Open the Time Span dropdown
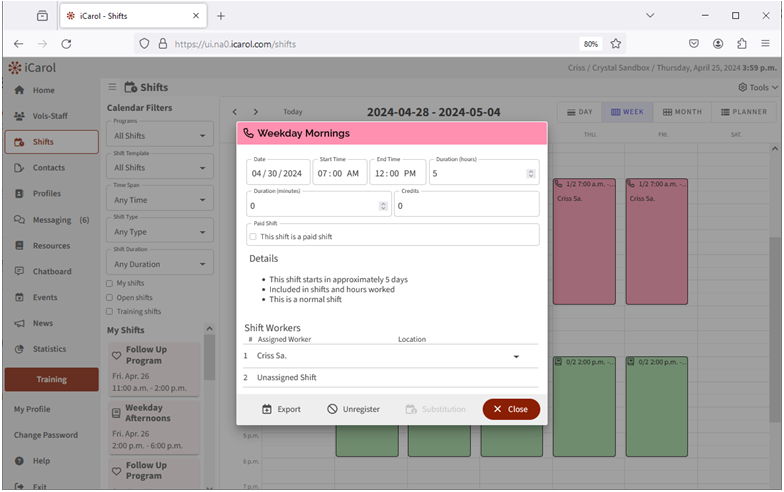This screenshot has width=784, height=492. coord(160,201)
